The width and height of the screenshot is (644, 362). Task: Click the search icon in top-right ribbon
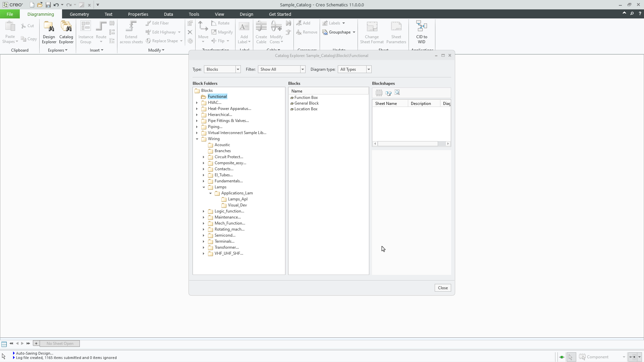click(632, 14)
